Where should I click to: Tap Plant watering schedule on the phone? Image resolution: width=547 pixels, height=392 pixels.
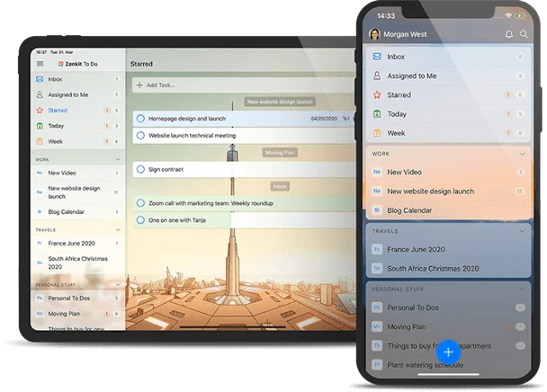point(448,365)
